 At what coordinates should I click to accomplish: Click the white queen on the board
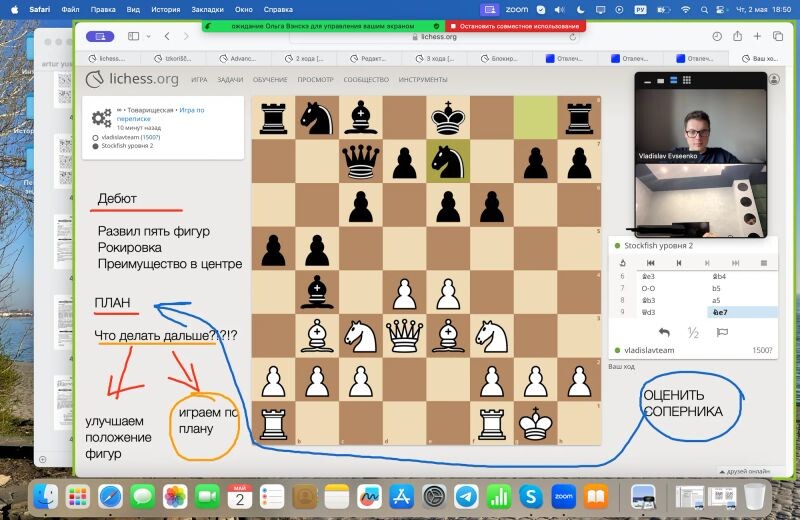(404, 334)
